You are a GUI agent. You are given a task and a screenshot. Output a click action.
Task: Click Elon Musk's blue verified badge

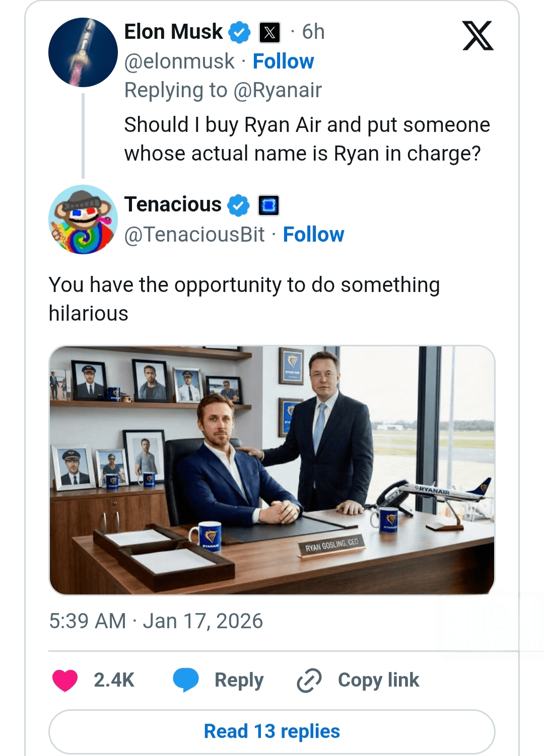tap(239, 32)
